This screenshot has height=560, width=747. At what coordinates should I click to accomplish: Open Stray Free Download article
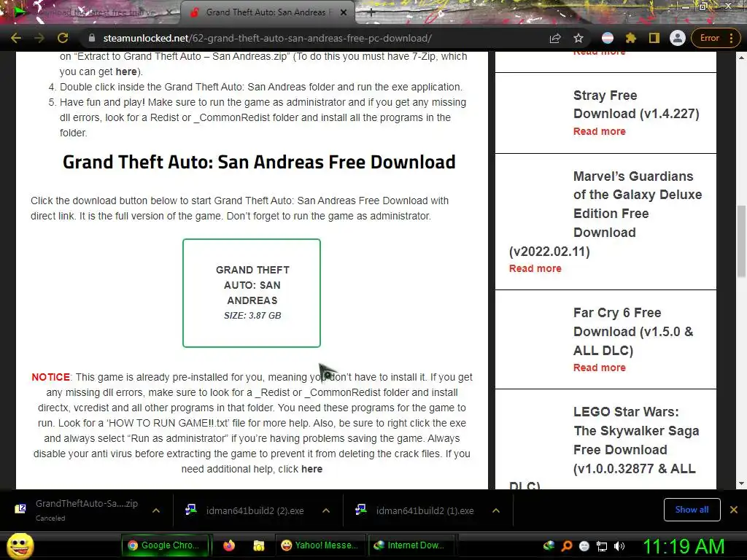tap(636, 104)
